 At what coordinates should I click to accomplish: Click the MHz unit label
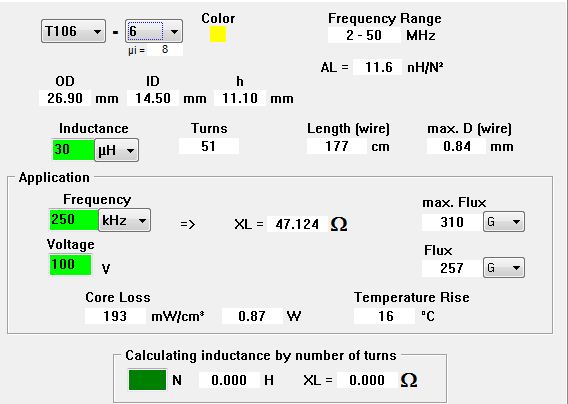coord(421,36)
